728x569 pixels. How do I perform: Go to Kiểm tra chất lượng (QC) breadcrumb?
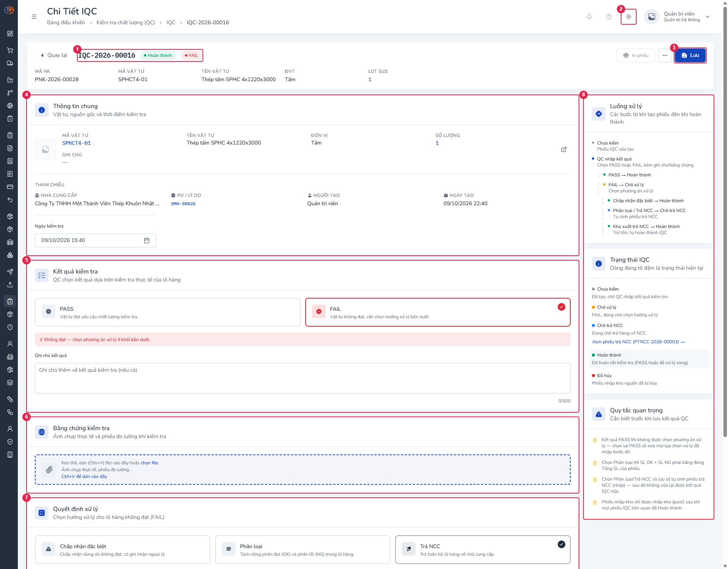tap(126, 22)
